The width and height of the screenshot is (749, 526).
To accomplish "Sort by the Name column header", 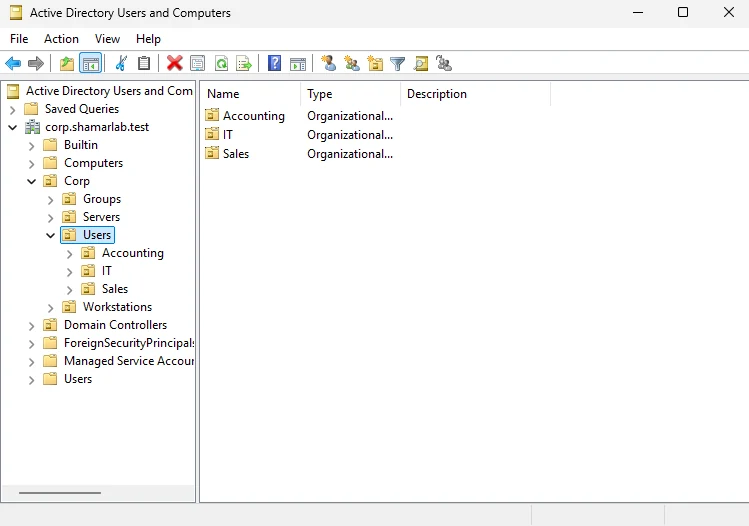I will 250,94.
